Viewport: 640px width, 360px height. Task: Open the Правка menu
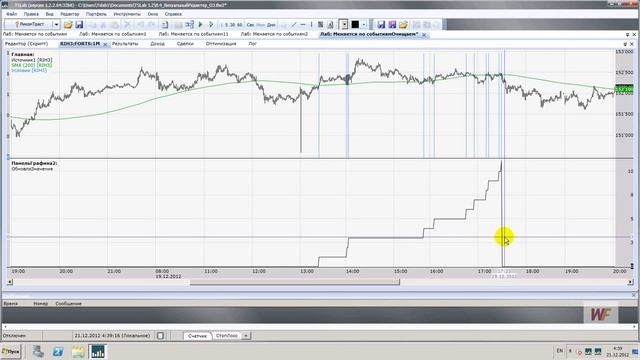point(31,14)
